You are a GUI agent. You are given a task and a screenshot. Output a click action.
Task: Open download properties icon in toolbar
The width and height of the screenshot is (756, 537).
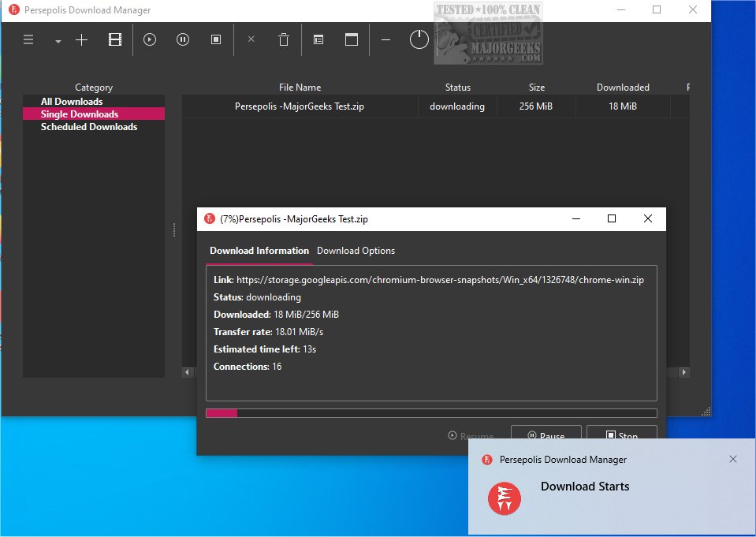[318, 39]
